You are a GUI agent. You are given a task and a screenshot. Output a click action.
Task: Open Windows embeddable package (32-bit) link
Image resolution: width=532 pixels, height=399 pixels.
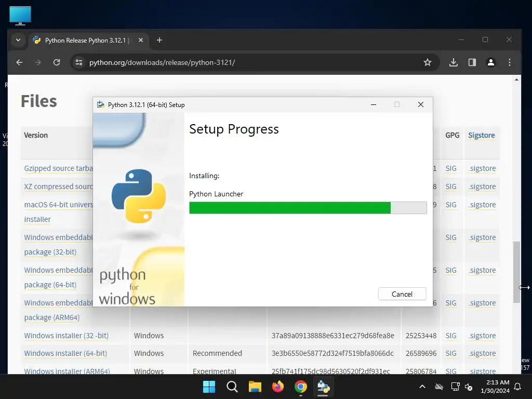tap(58, 244)
